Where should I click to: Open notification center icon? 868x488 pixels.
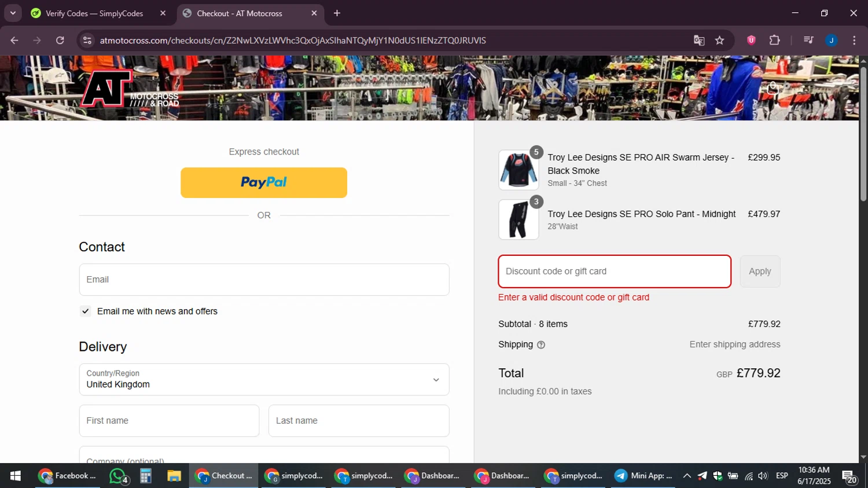pyautogui.click(x=849, y=476)
